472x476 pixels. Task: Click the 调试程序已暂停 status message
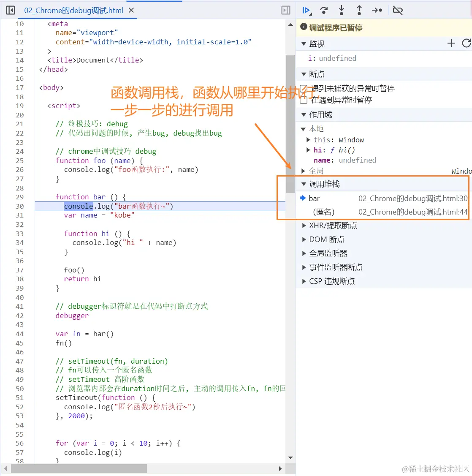(335, 27)
